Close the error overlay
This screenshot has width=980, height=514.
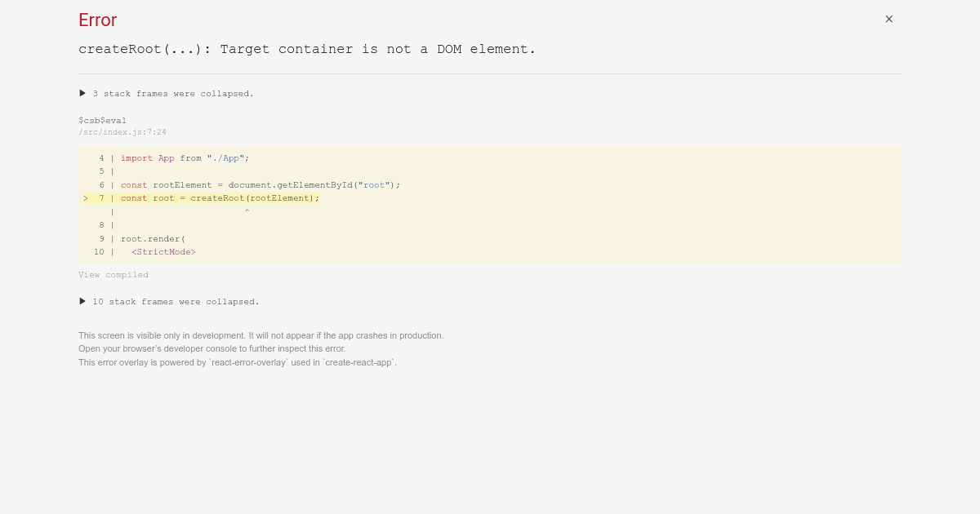[x=889, y=19]
